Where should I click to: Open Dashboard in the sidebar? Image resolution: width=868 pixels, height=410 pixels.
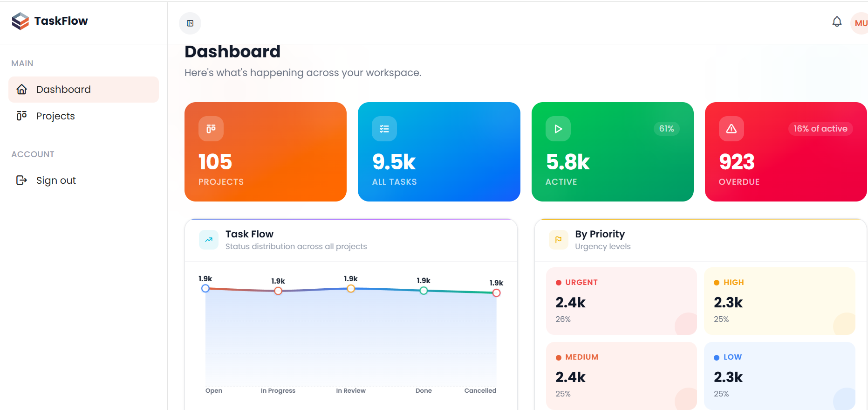83,90
